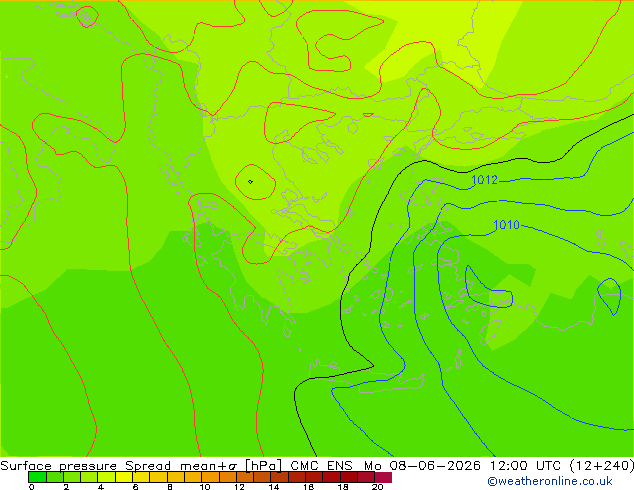Select the 2–3 hPa green legend swatch
The height and width of the screenshot is (490, 634).
click(x=72, y=477)
